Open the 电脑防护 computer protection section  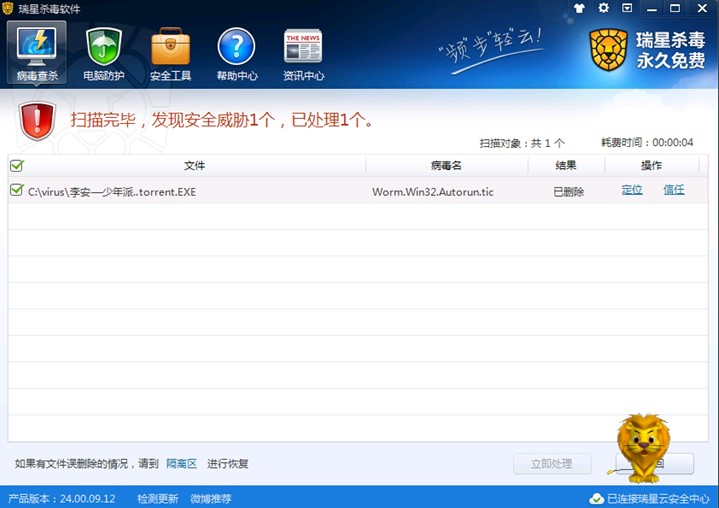(103, 53)
